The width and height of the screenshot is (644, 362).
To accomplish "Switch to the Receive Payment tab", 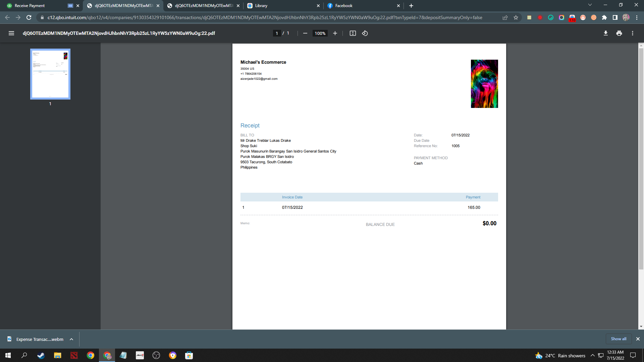I will coord(37,6).
